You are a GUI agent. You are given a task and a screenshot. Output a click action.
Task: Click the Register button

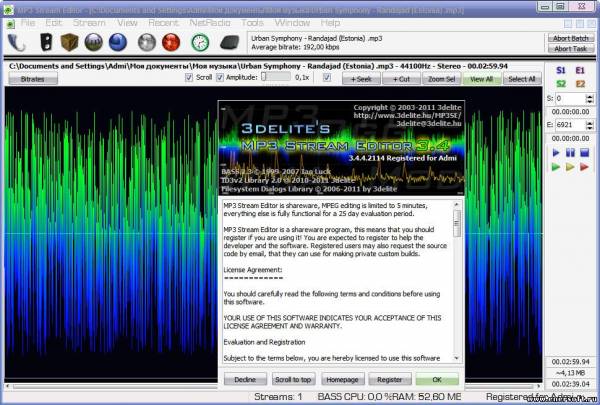390,379
